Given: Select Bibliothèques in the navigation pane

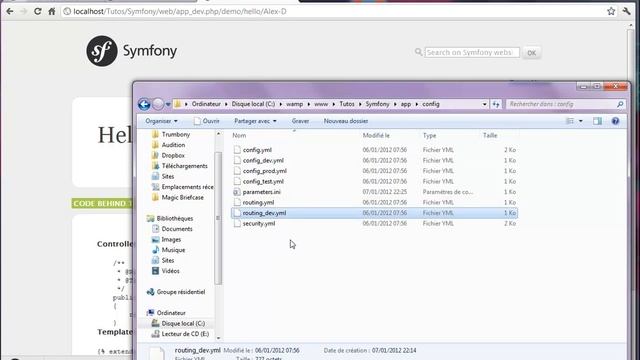Looking at the screenshot, I should 170,219.
